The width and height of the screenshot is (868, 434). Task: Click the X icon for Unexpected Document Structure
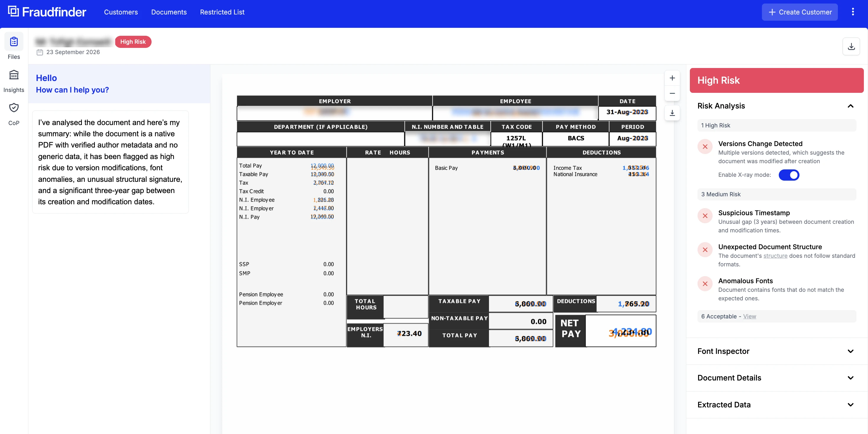[705, 250]
